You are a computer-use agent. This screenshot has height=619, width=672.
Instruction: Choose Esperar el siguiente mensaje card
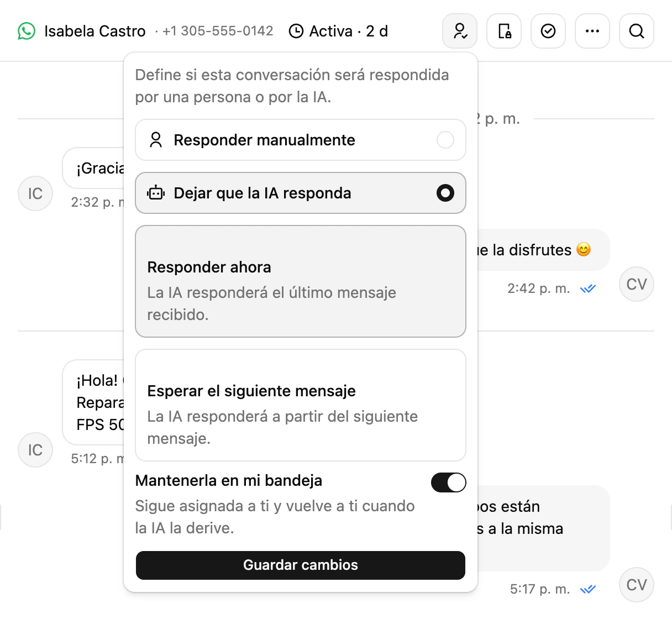[x=301, y=405]
